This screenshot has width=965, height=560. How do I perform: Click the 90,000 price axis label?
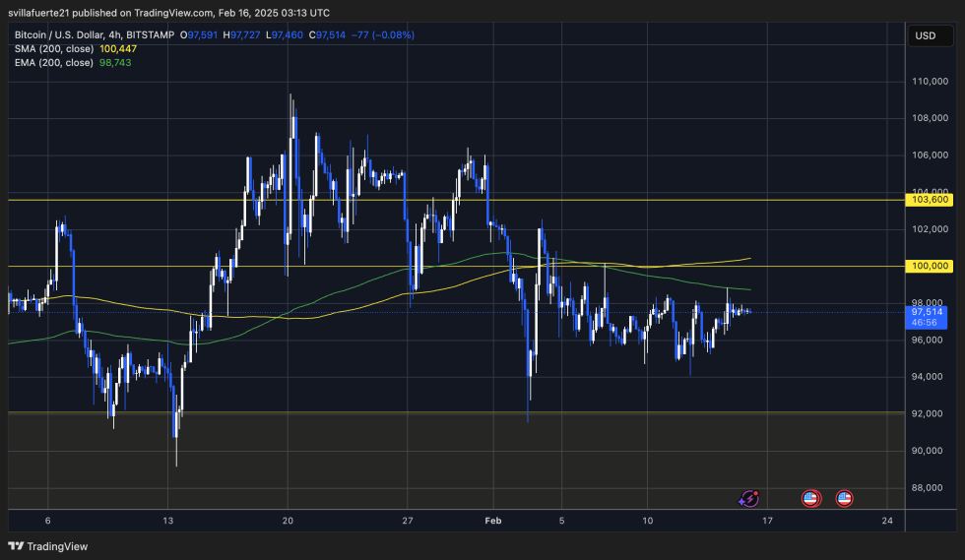coord(927,451)
